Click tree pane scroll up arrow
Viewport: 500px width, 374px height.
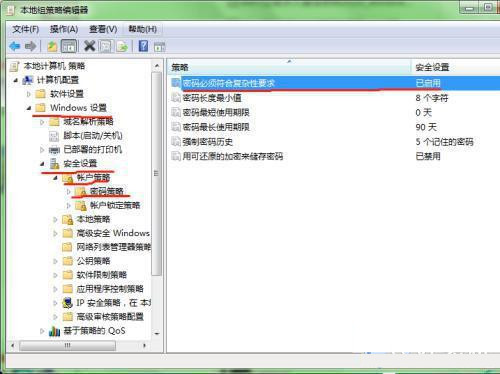click(x=157, y=66)
